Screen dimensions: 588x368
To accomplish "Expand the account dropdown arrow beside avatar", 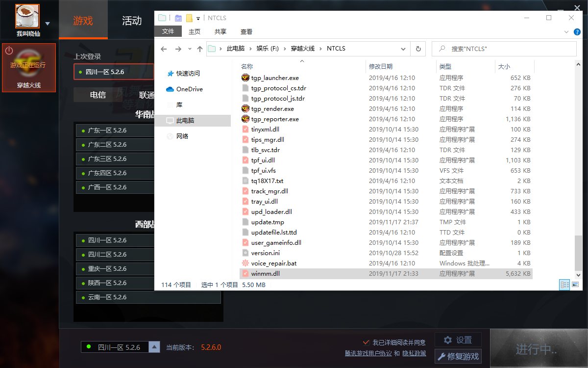I will pos(48,24).
